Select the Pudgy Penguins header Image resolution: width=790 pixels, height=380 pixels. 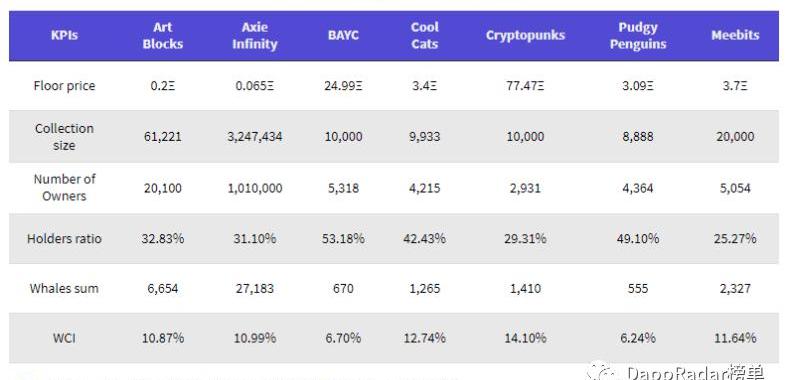pos(638,36)
